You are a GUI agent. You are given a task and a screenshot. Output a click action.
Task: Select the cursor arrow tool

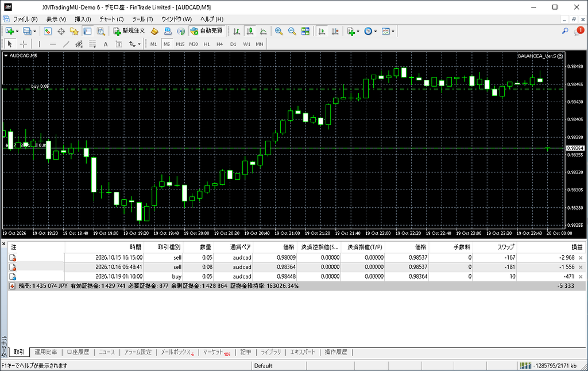[10, 44]
